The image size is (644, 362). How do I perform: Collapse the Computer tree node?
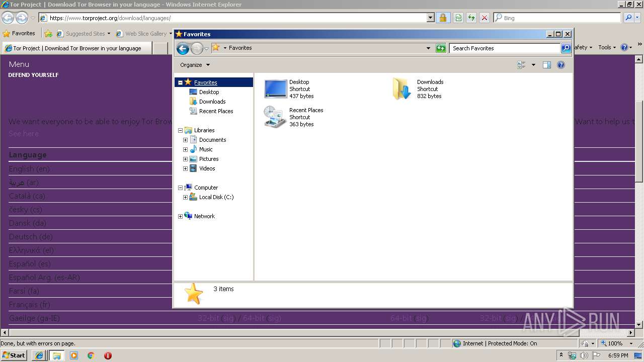pos(180,188)
